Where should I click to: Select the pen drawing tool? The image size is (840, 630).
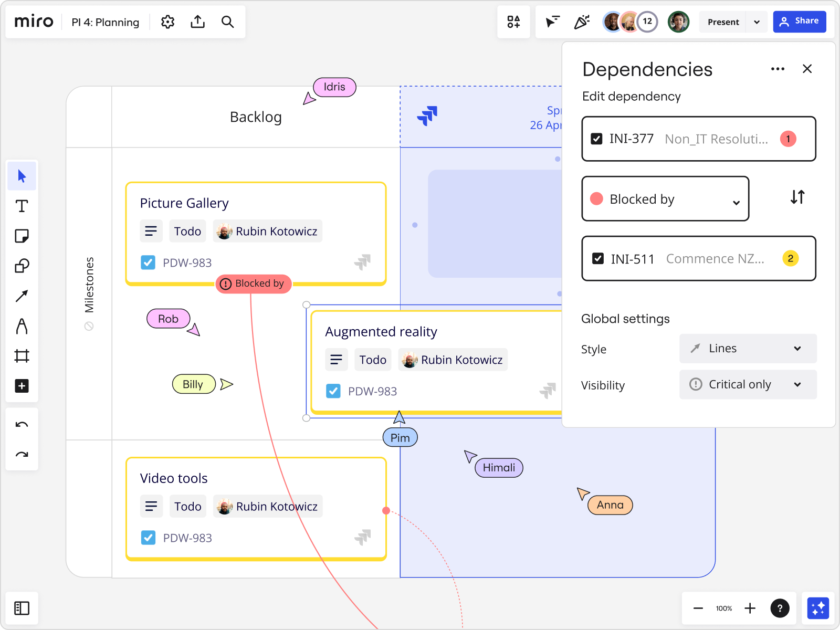tap(22, 326)
